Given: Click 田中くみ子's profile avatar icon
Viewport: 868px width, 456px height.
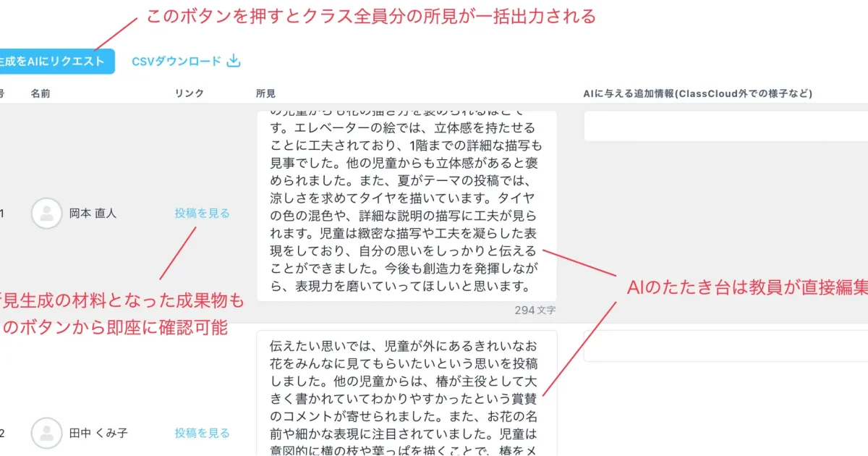Looking at the screenshot, I should pyautogui.click(x=46, y=433).
